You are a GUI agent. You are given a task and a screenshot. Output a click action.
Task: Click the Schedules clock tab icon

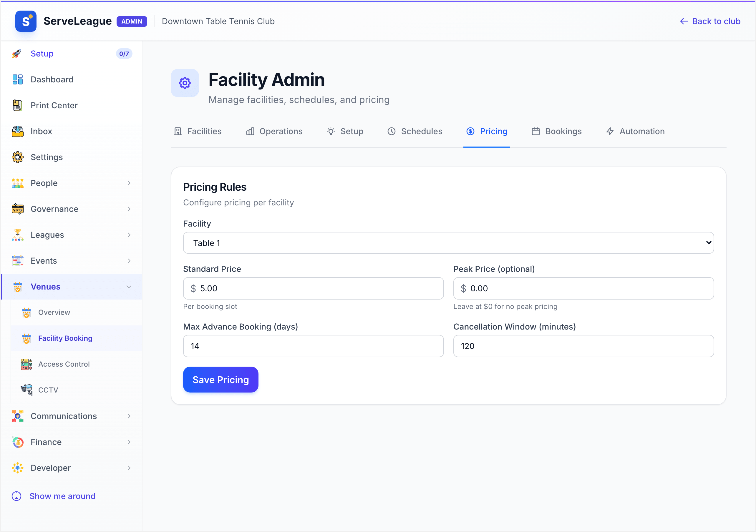(392, 131)
